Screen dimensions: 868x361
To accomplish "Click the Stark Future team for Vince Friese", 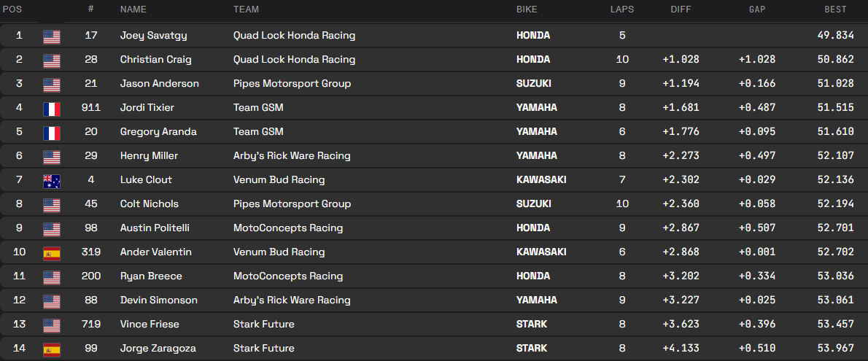I will 263,325.
